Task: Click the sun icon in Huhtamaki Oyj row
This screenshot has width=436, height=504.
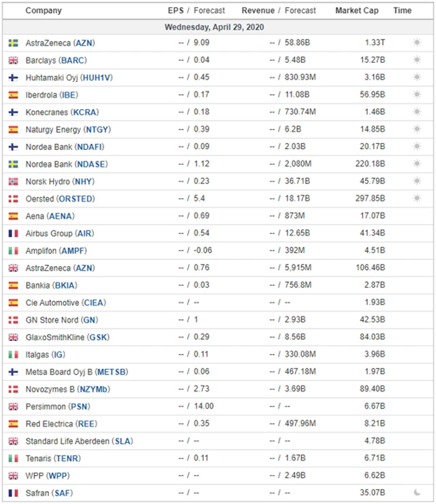Action: [417, 77]
